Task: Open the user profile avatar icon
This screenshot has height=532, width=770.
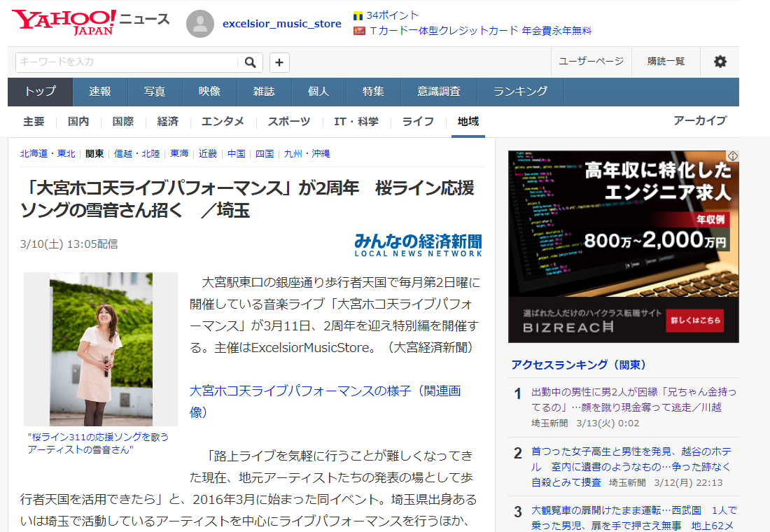Action: pyautogui.click(x=200, y=24)
